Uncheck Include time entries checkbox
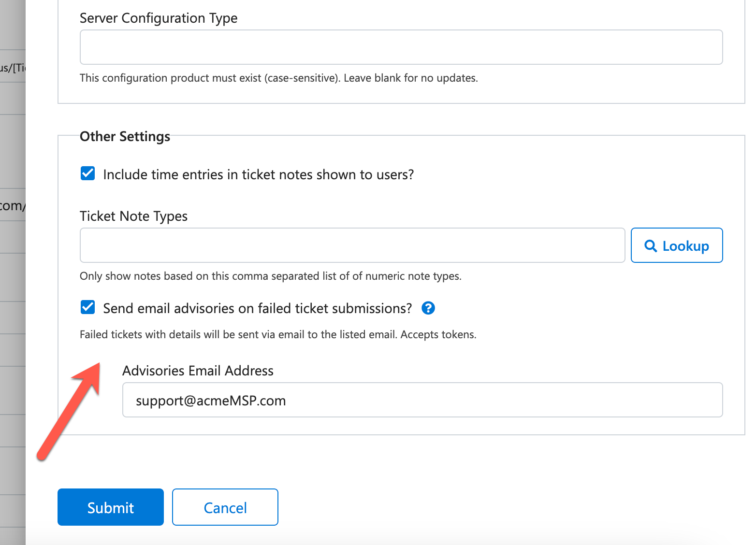This screenshot has height=545, width=756. 88,173
